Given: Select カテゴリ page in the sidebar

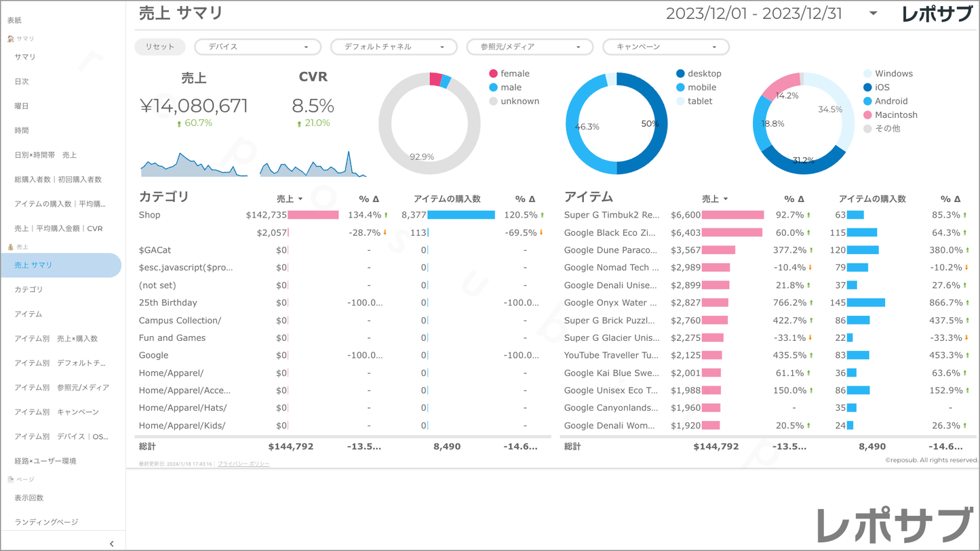Looking at the screenshot, I should tap(28, 289).
